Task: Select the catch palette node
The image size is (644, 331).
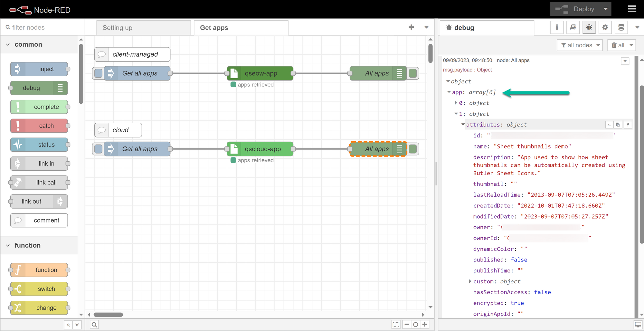Action: (39, 126)
